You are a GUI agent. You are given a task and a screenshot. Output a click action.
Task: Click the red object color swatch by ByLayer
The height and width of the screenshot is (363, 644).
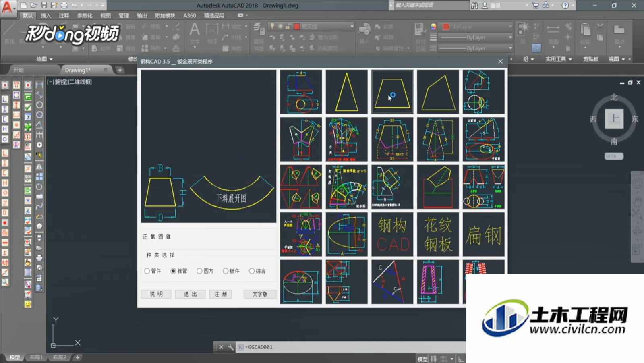click(446, 27)
